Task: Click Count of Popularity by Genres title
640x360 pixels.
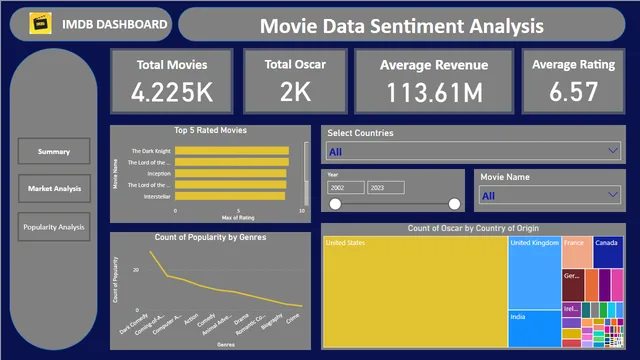Action: click(210, 237)
